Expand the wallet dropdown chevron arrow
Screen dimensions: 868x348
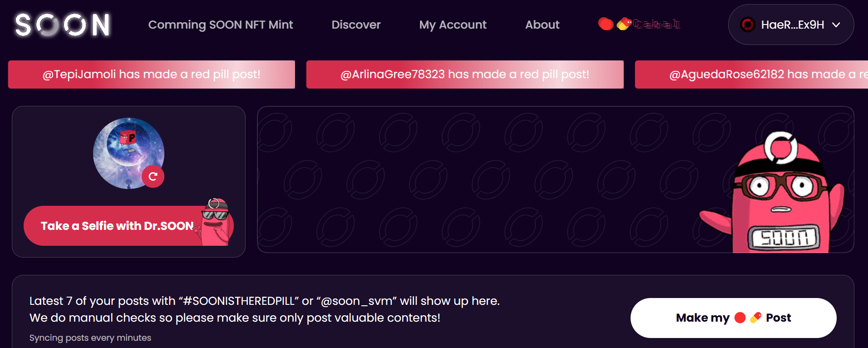pyautogui.click(x=836, y=25)
